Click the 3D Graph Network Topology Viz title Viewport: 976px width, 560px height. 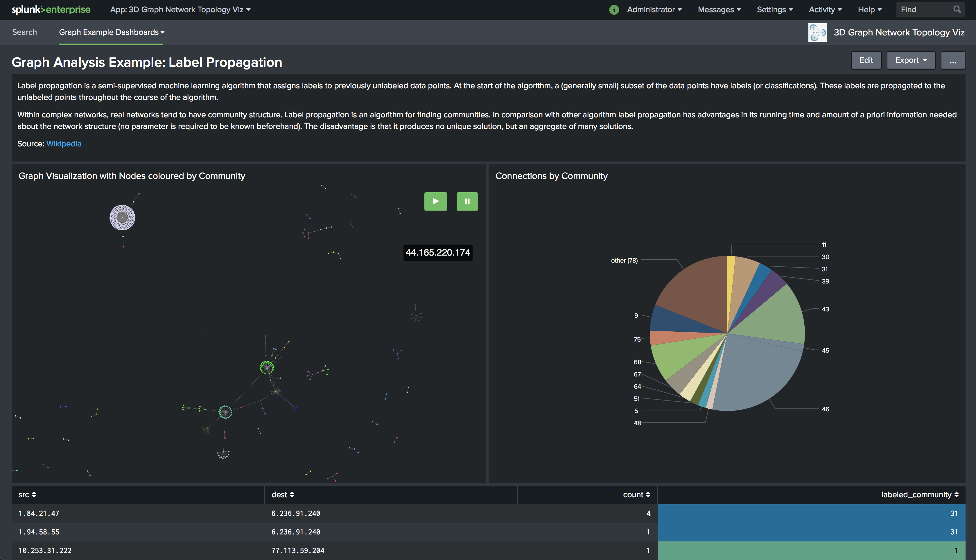point(899,32)
